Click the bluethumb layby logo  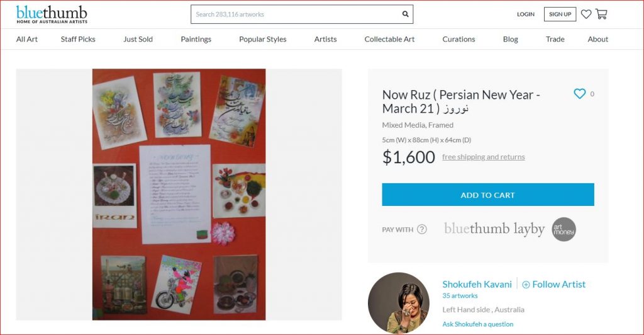[x=494, y=229]
